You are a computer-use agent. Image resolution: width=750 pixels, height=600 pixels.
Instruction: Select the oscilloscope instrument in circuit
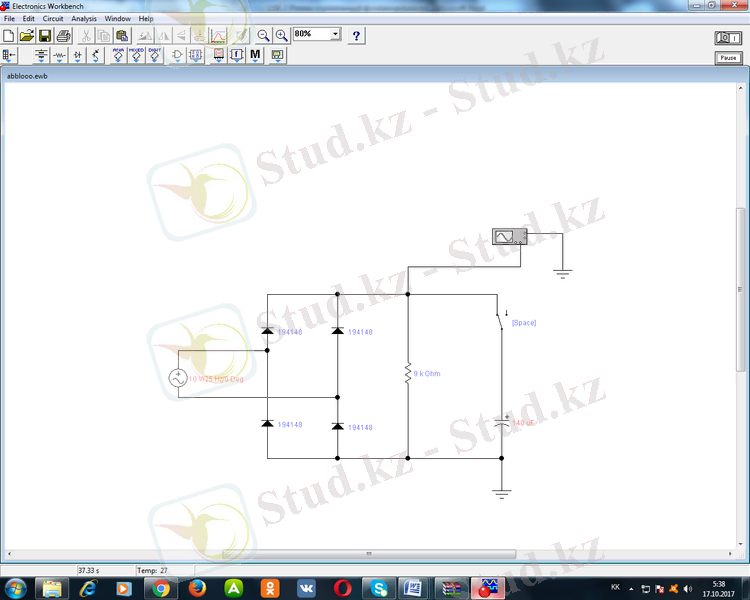[509, 236]
